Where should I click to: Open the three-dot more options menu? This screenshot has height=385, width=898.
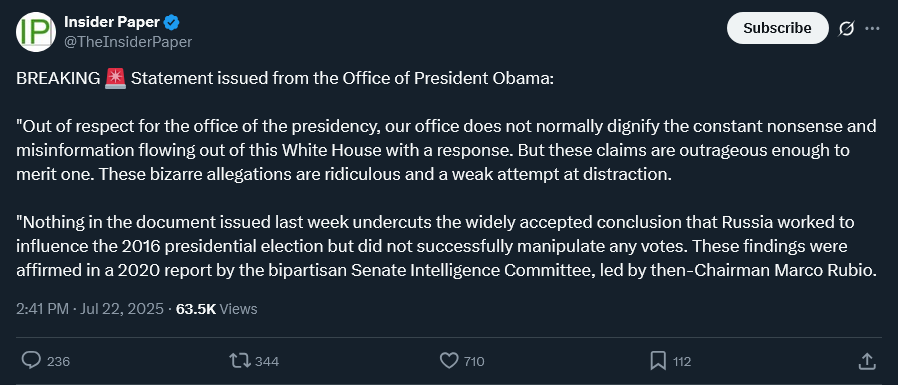click(x=872, y=29)
